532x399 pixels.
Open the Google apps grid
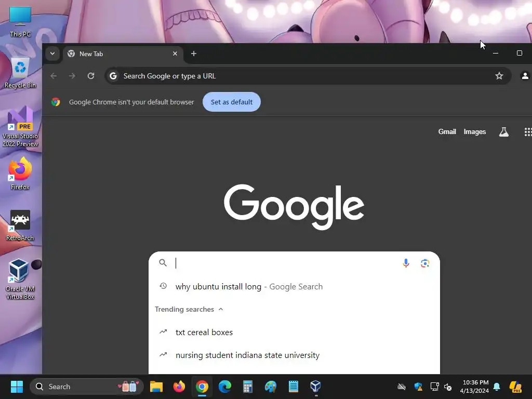528,131
